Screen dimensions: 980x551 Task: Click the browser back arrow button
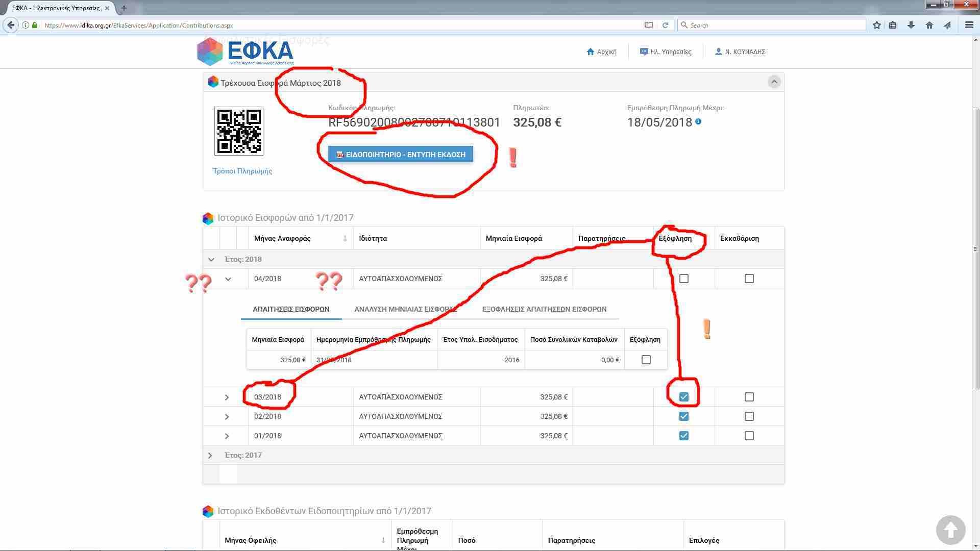pos(11,25)
